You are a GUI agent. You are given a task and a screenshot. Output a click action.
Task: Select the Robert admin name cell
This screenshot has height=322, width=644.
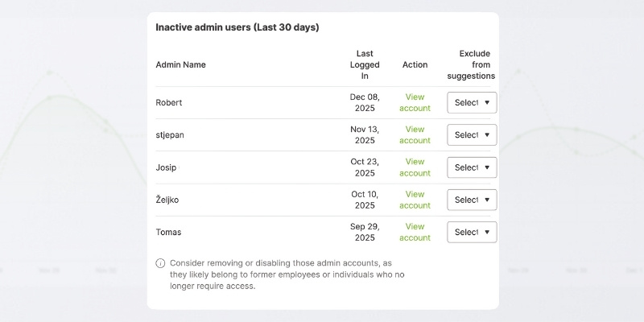(x=169, y=102)
